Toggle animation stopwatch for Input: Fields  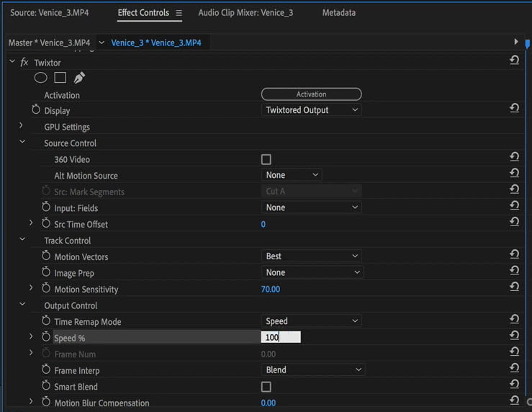point(46,207)
